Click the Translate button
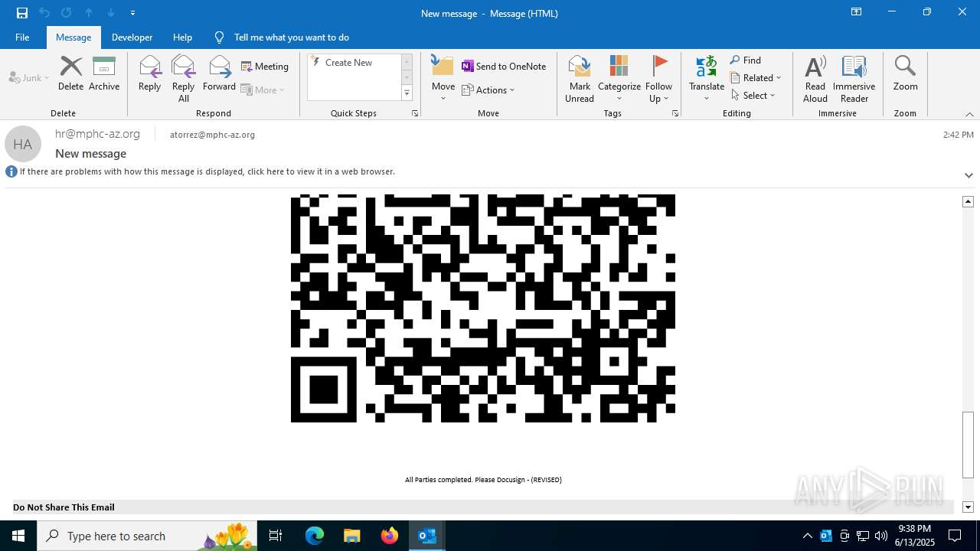The width and height of the screenshot is (980, 551). point(707,79)
